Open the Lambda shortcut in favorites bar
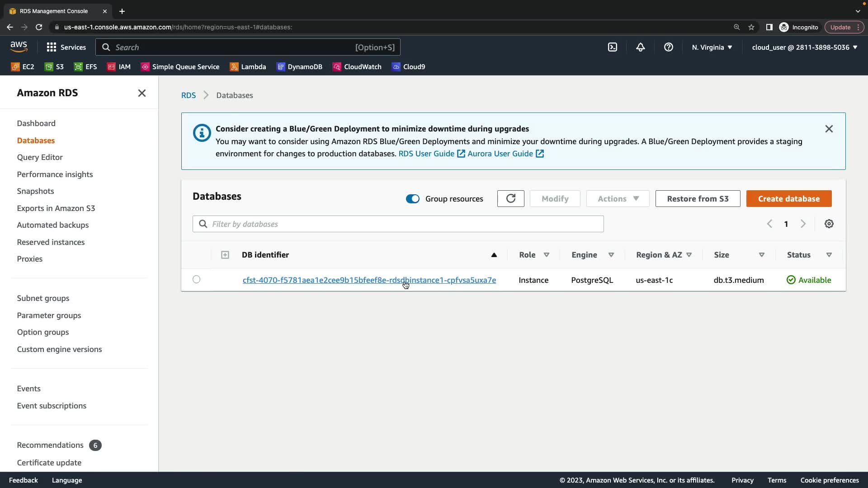This screenshot has width=868, height=488. click(x=248, y=67)
